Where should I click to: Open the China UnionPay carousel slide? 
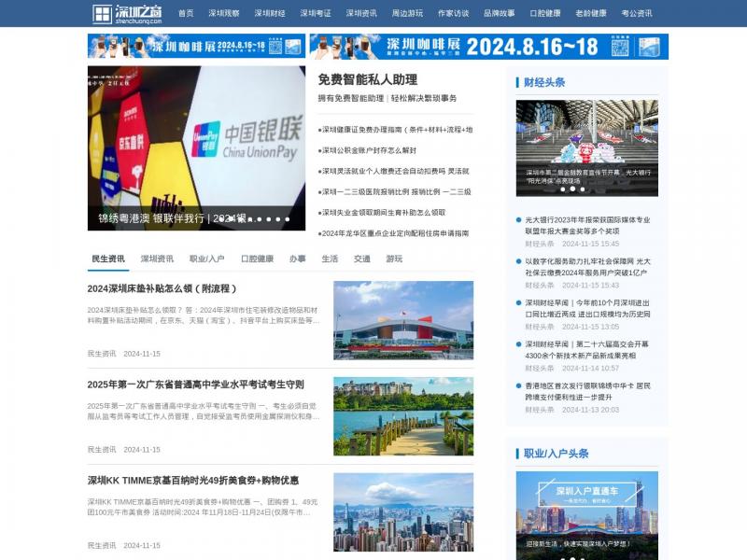(x=196, y=147)
